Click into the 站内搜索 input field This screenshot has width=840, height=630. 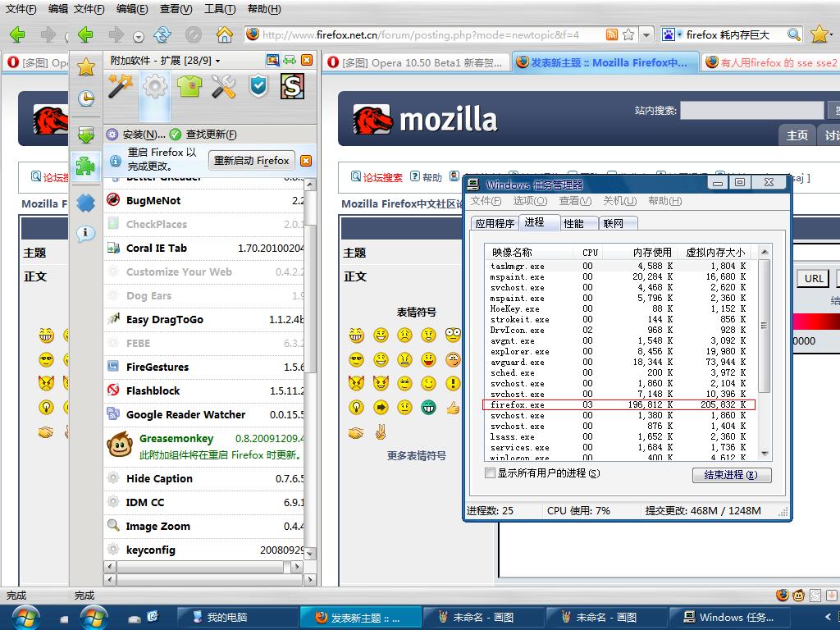pyautogui.click(x=751, y=111)
